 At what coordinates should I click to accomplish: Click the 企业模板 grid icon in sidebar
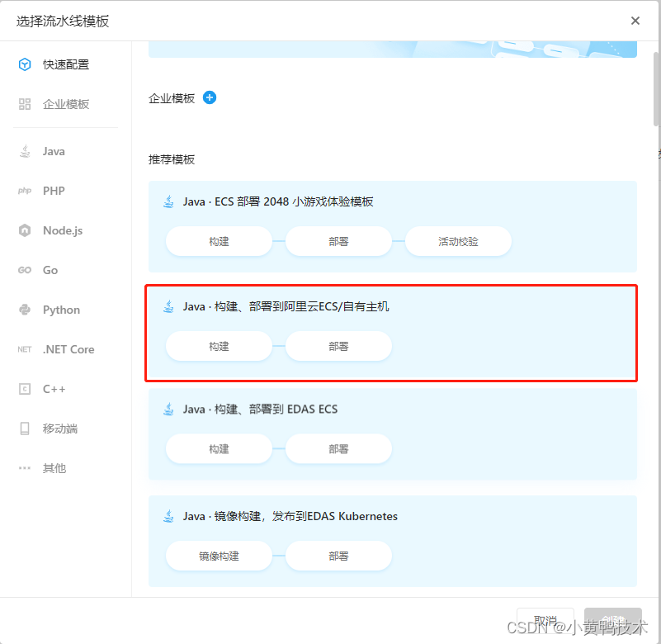point(25,104)
